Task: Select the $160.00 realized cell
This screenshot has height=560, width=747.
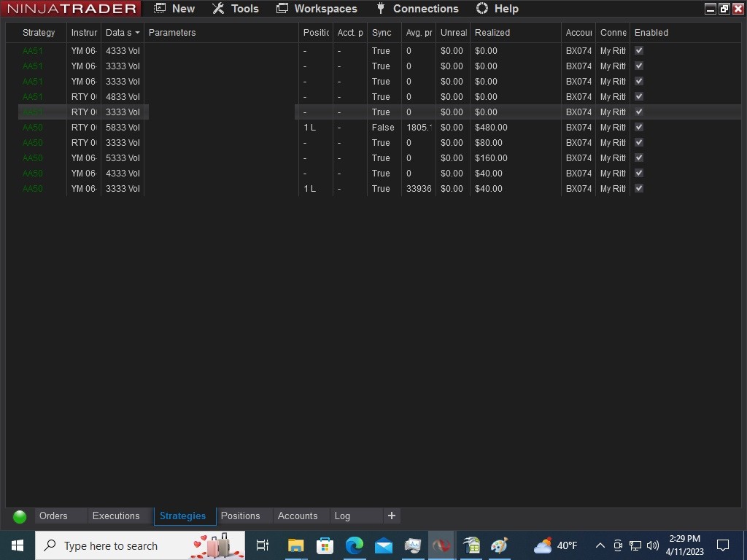Action: click(x=491, y=158)
